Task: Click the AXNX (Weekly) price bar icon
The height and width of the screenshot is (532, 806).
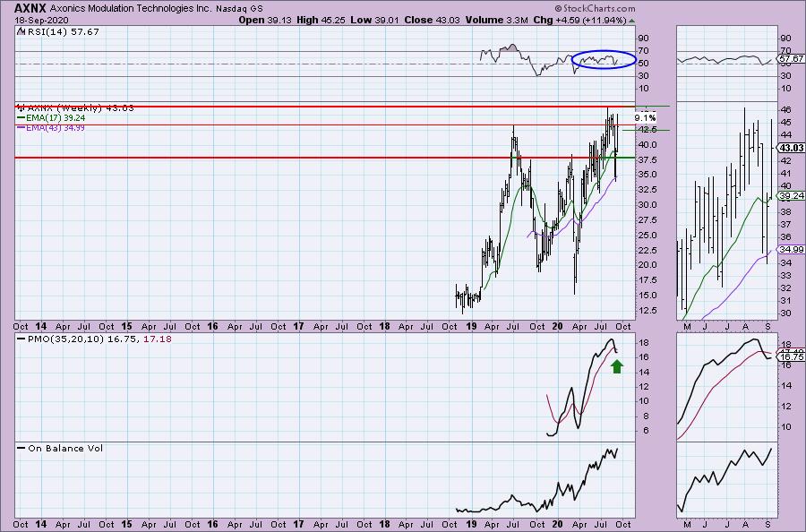Action: click(20, 107)
